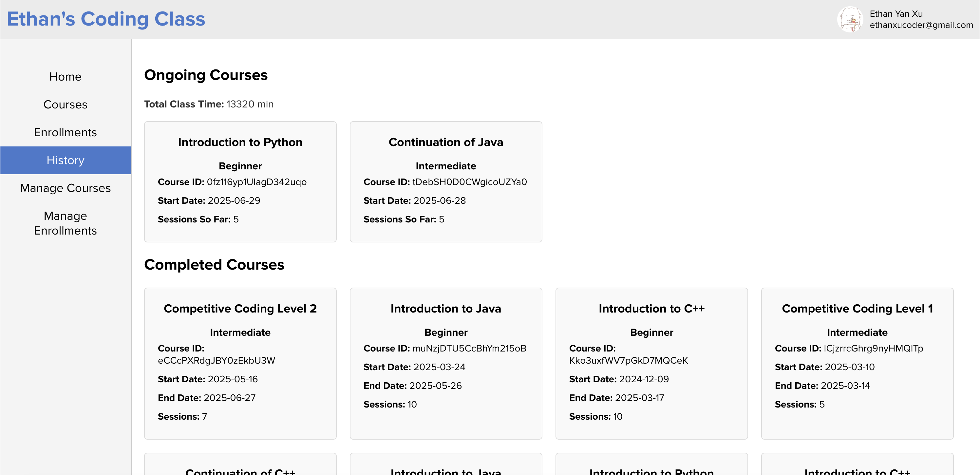
Task: Open the Competitive Coding Level 1 card title
Action: click(857, 309)
